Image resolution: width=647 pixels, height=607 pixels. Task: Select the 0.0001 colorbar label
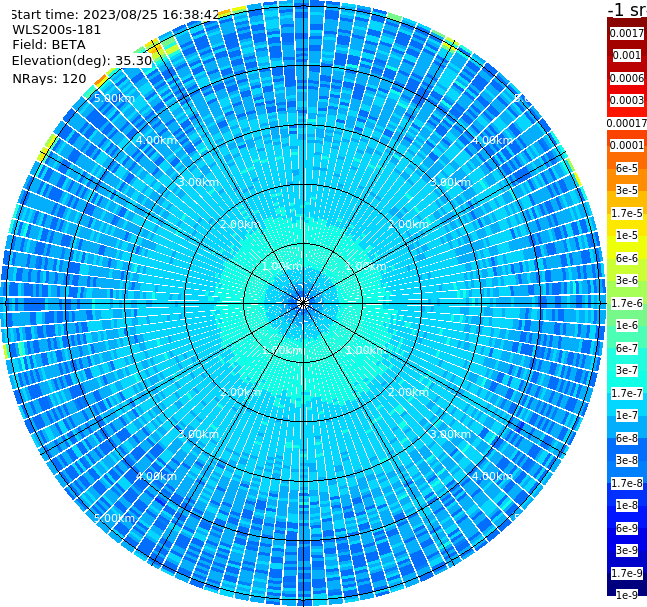627,145
